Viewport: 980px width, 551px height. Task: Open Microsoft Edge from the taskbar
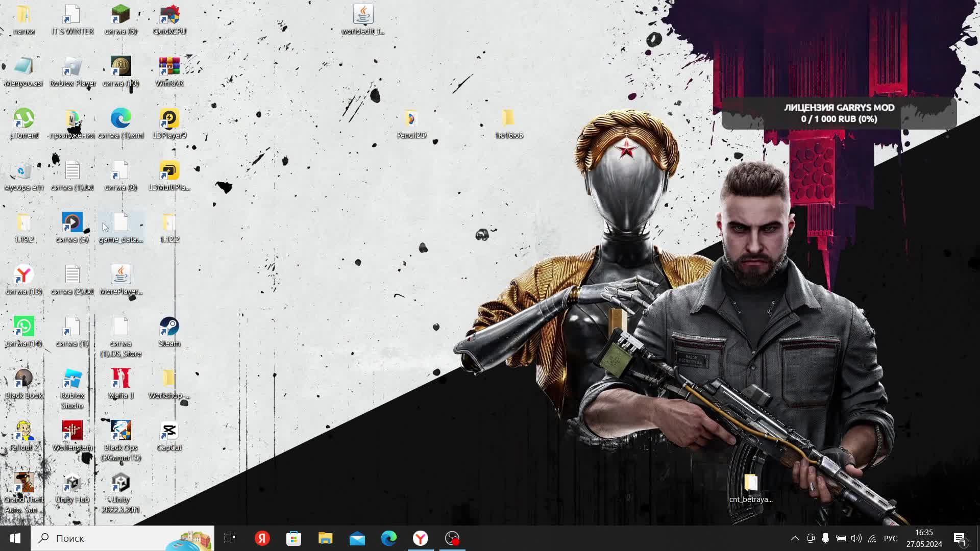point(389,538)
